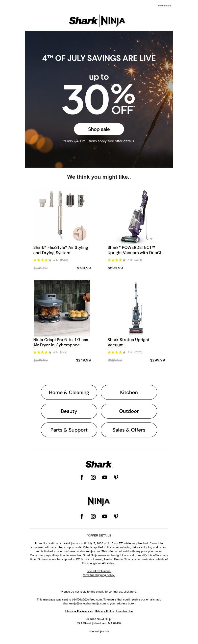Open Ninja's Facebook icon
198x644 pixels.
pyautogui.click(x=82, y=516)
